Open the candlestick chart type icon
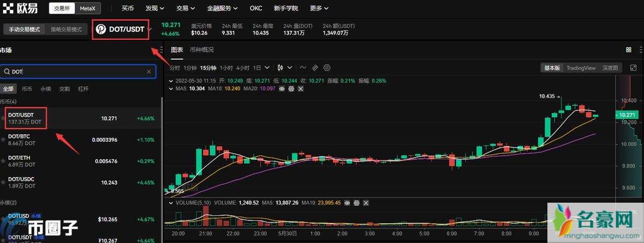This screenshot has width=644, height=243. point(280,68)
